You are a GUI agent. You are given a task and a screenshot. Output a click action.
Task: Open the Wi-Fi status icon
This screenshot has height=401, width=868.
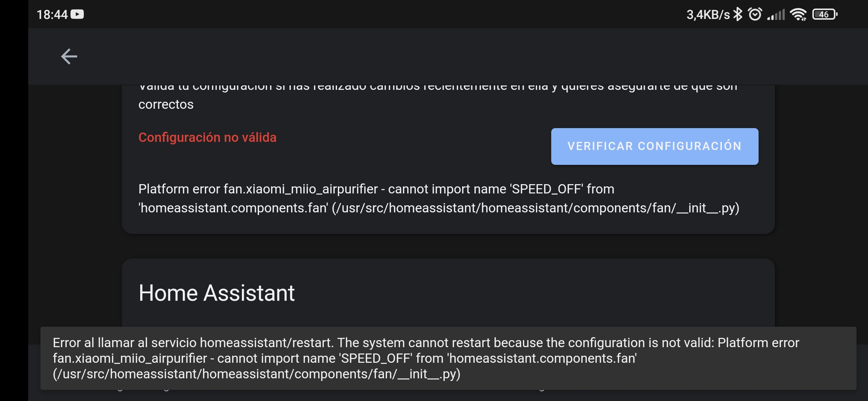point(798,14)
